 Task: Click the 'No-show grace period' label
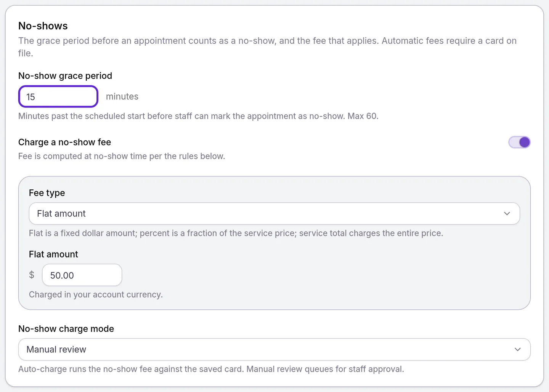pos(65,76)
